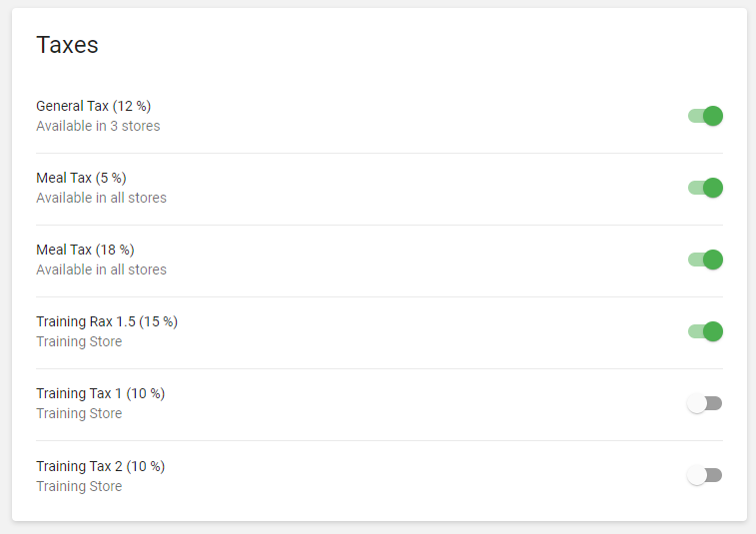Enable the Training Tax 1 toggle

tap(704, 403)
